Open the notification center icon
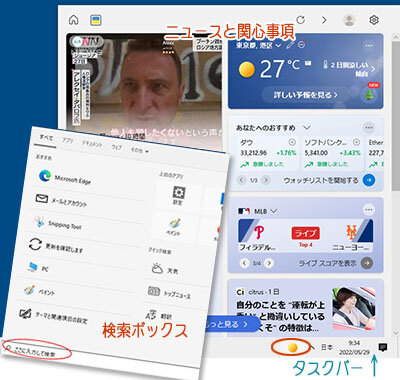 [x=383, y=347]
